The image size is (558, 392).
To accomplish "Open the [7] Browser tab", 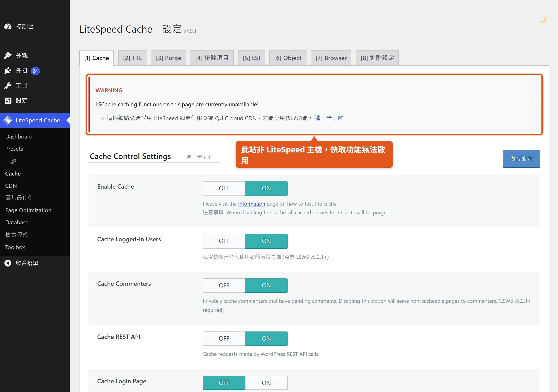I will click(331, 58).
